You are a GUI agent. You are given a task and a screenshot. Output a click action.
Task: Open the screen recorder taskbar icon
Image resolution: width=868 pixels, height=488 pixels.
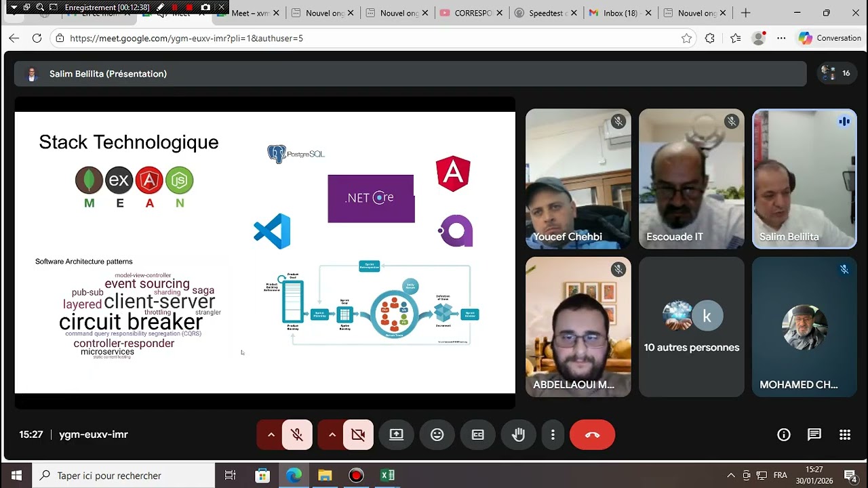[356, 475]
